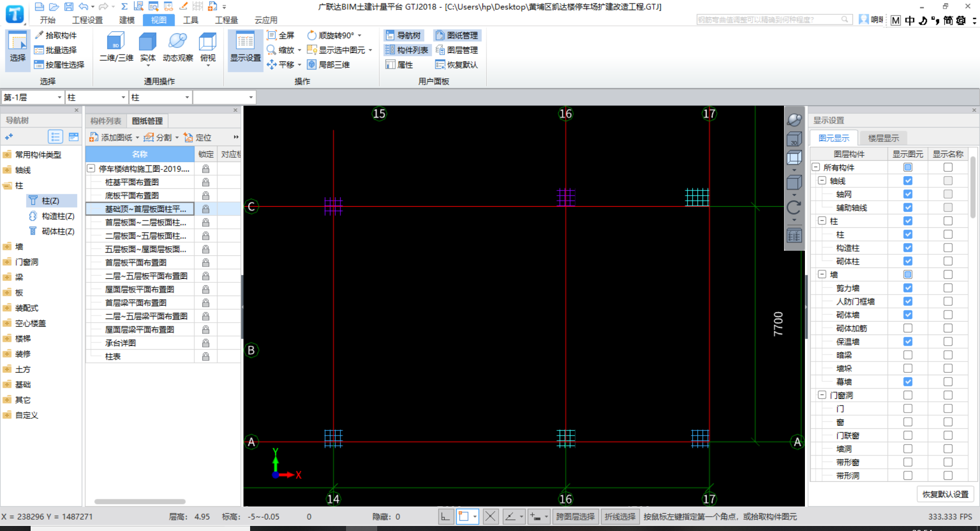Activate 动态观察 orbit tool
The image size is (980, 531).
tap(178, 47)
